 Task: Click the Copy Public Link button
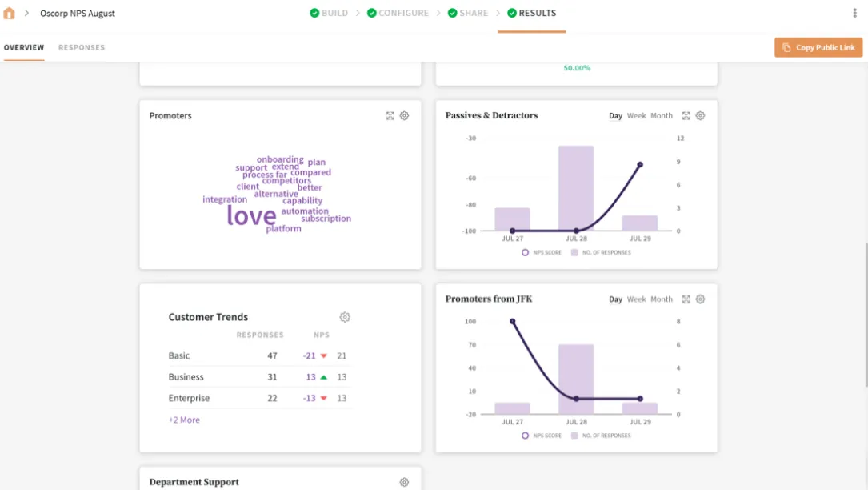pos(818,47)
